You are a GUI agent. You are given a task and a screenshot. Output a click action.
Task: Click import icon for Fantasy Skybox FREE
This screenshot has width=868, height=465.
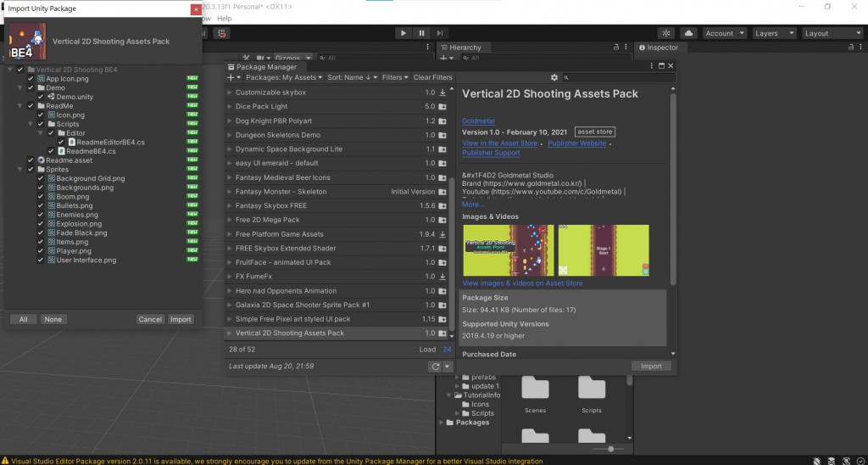442,205
